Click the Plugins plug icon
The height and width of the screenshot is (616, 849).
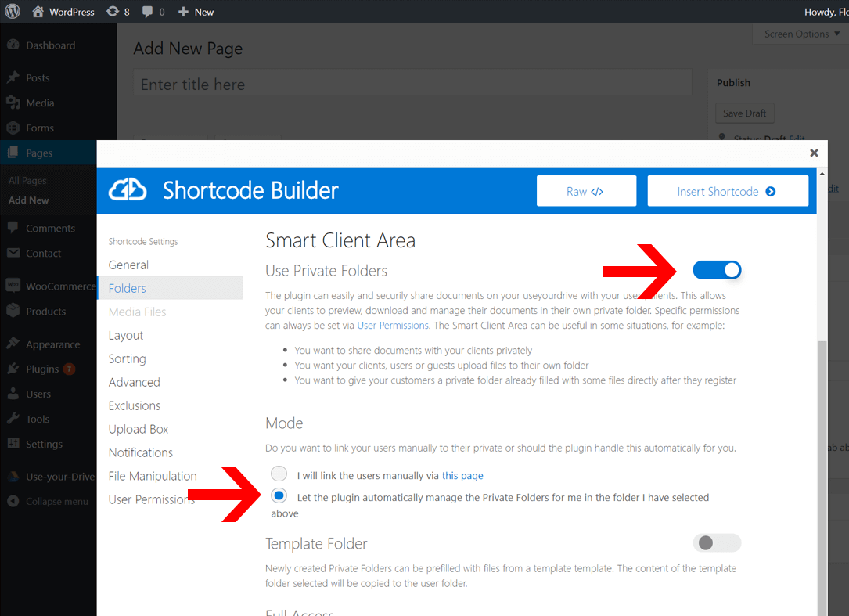pos(13,369)
